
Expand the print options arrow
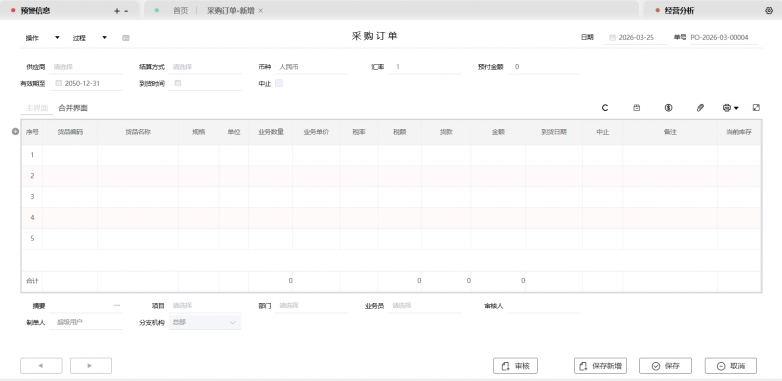pyautogui.click(x=736, y=108)
